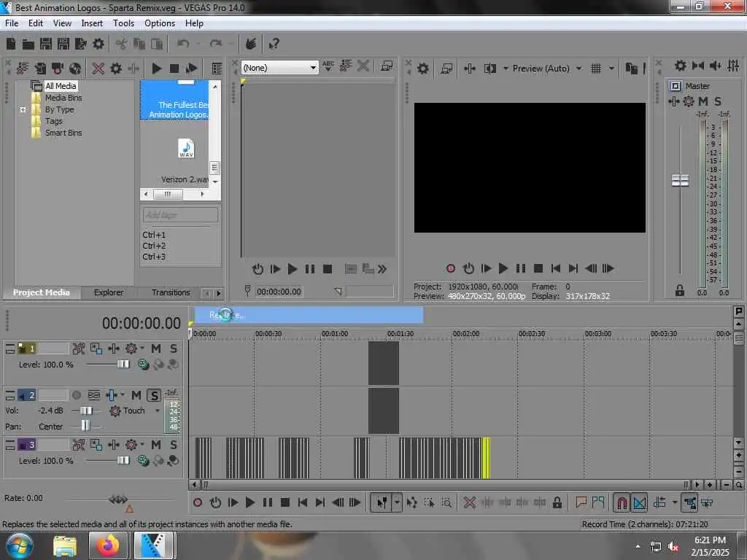Screen dimensions: 747x560
Task: Adjust track 1 Level slider
Action: click(x=123, y=365)
